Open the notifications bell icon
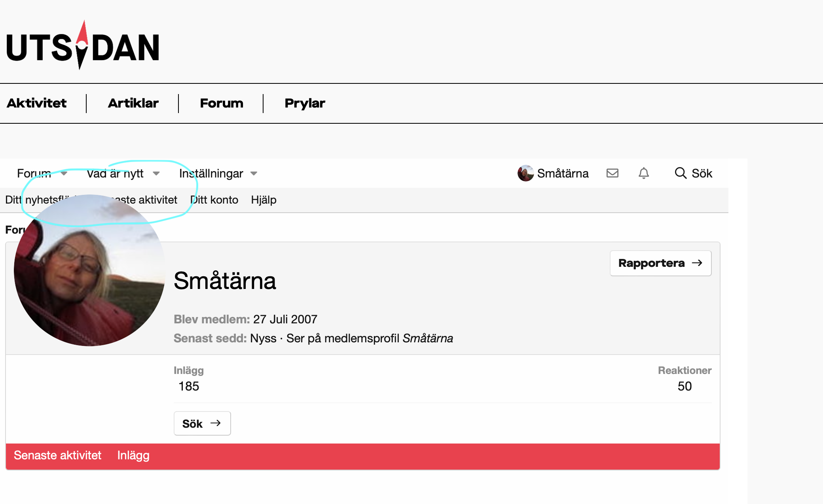Image resolution: width=823 pixels, height=504 pixels. (644, 173)
